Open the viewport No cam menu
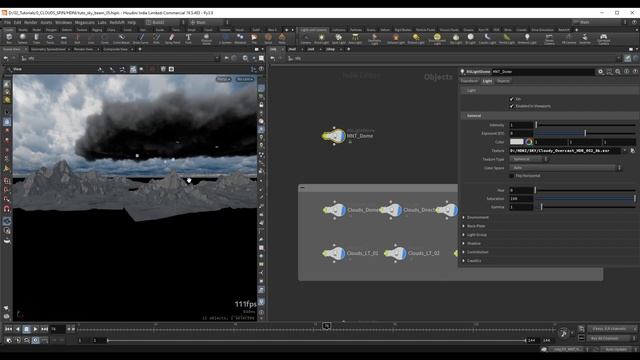The height and width of the screenshot is (360, 640). [244, 79]
